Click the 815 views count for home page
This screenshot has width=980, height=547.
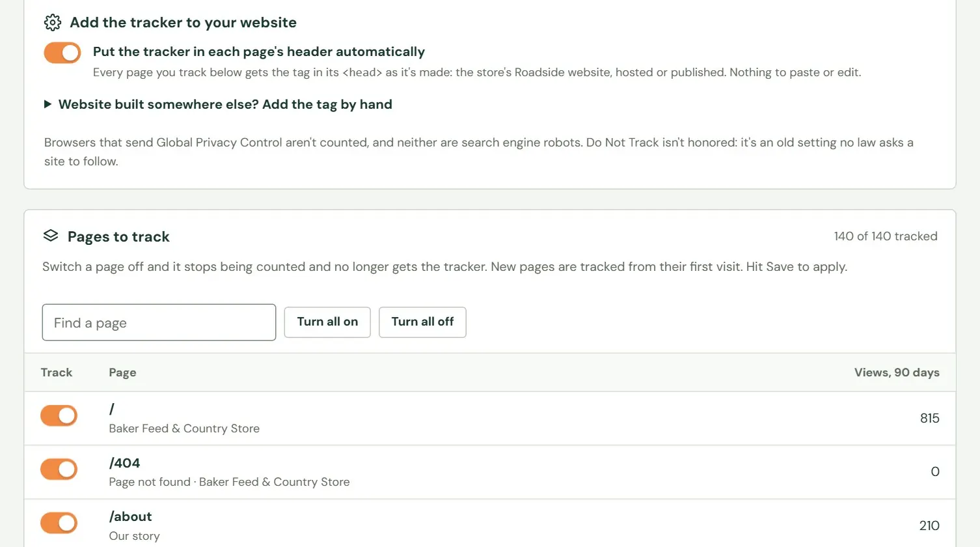click(x=930, y=418)
